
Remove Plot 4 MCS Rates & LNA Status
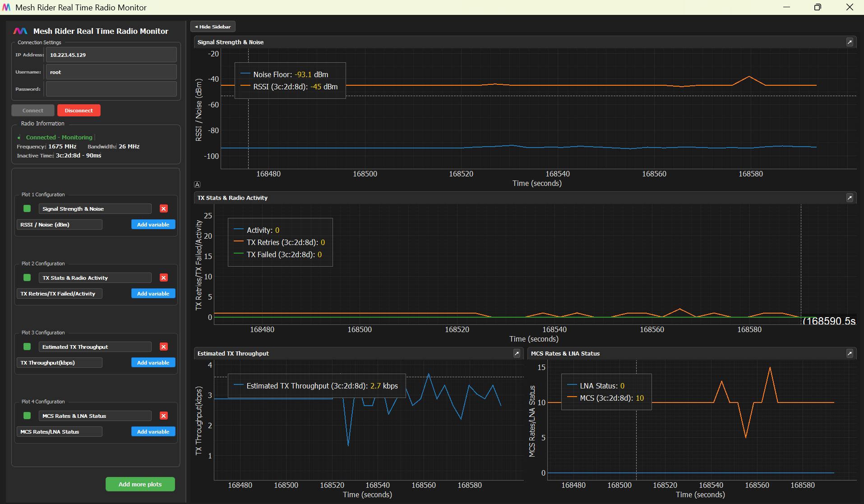[164, 416]
